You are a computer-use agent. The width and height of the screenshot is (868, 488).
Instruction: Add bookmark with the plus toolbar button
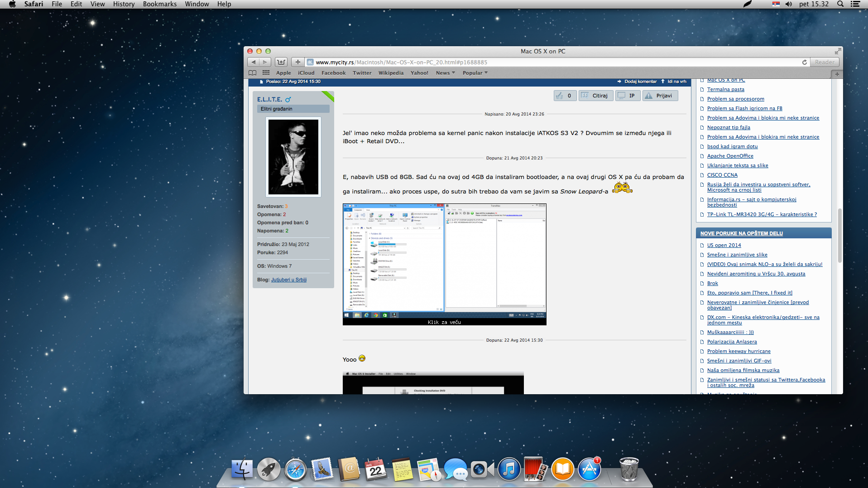coord(297,62)
